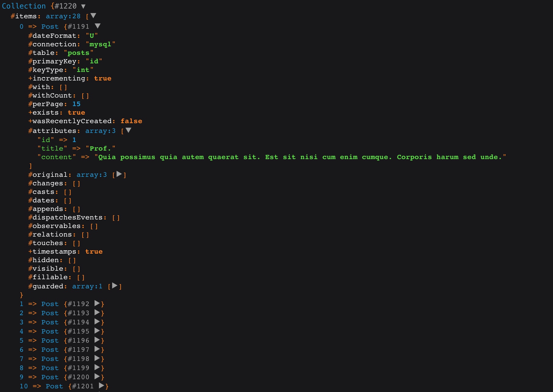
Task: Select the "posts" table value
Action: point(78,53)
